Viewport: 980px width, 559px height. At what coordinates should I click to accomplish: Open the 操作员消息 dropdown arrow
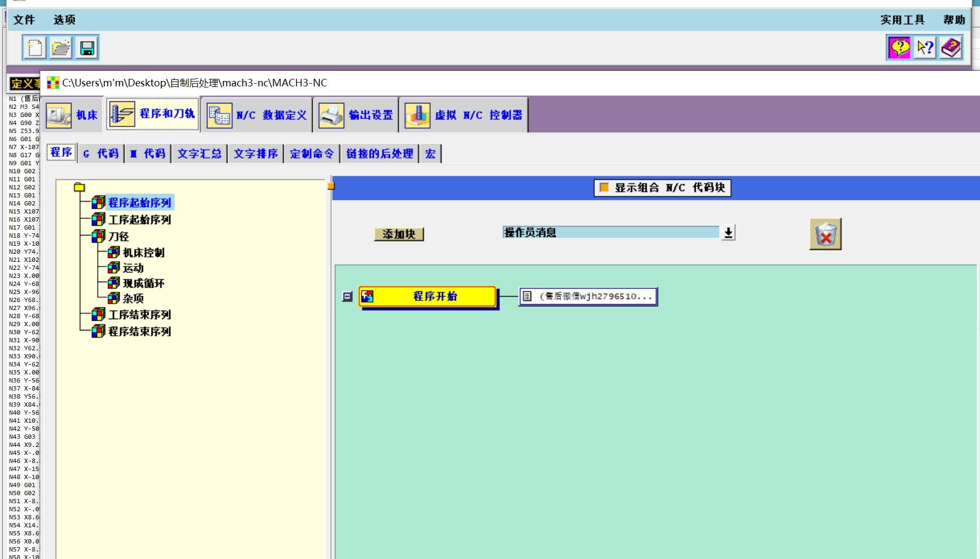[728, 232]
